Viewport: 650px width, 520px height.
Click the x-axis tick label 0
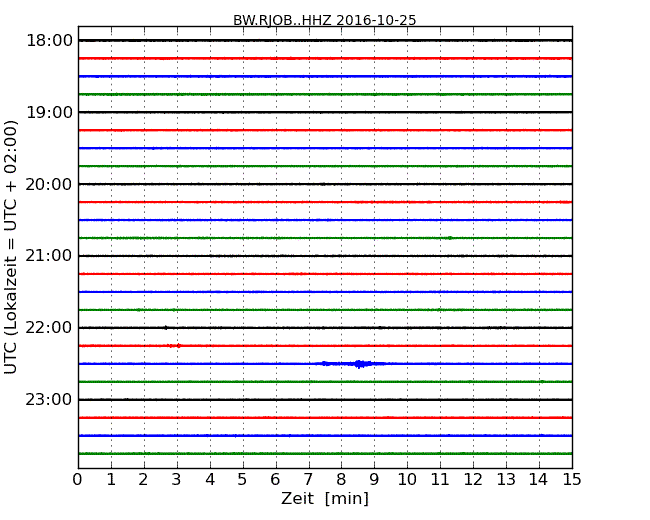pos(78,479)
